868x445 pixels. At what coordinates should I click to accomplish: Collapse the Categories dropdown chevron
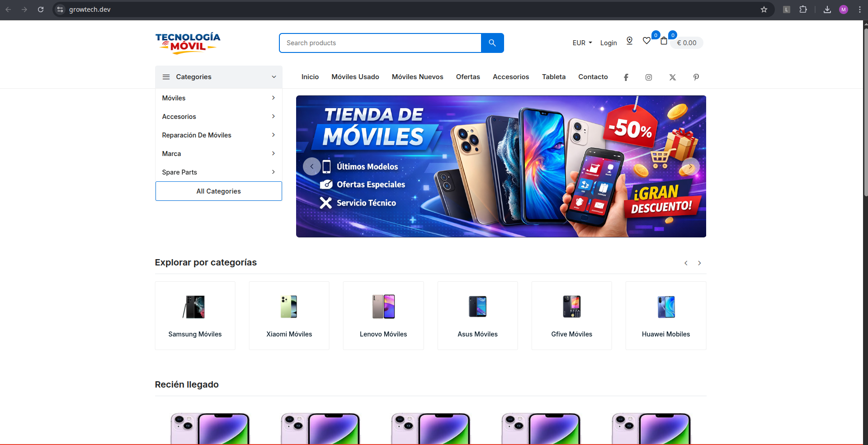(274, 77)
